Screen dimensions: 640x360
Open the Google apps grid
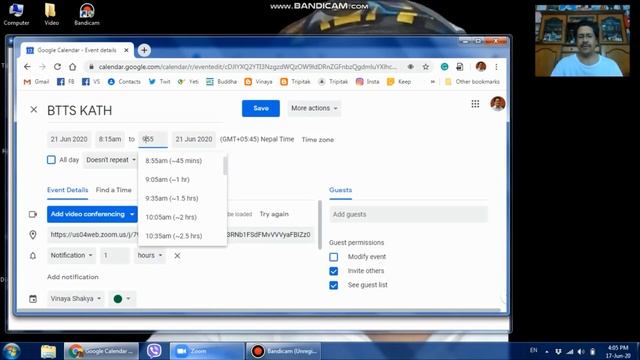click(475, 104)
